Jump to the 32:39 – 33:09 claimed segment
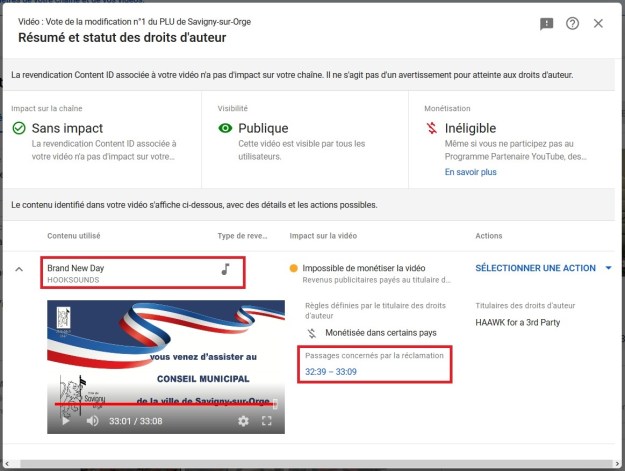This screenshot has height=471, width=625. tap(331, 372)
